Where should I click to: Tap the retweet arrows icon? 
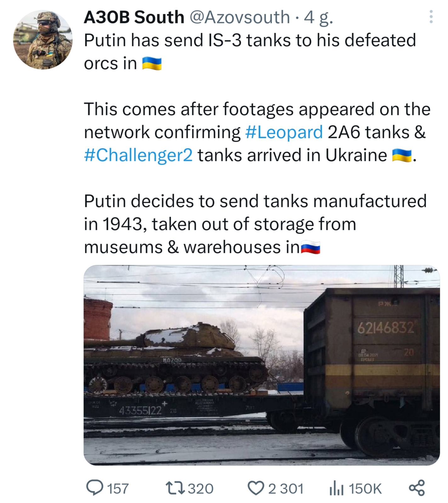point(175,488)
